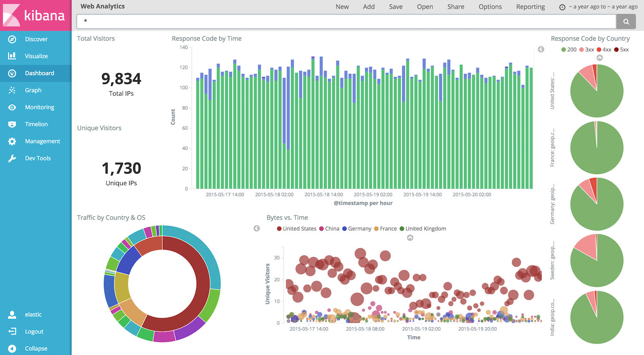This screenshot has width=644, height=355.
Task: Toggle the United States legend entry
Action: (297, 229)
